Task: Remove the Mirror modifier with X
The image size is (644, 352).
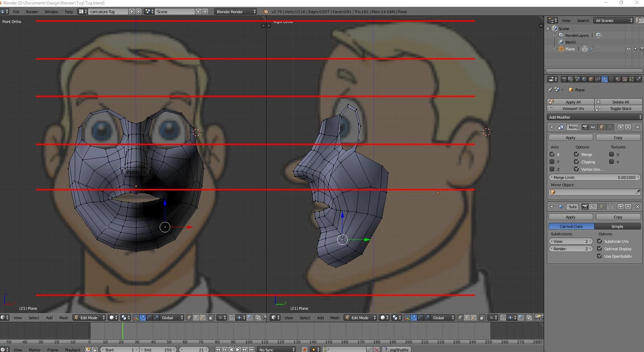Action: tap(638, 127)
